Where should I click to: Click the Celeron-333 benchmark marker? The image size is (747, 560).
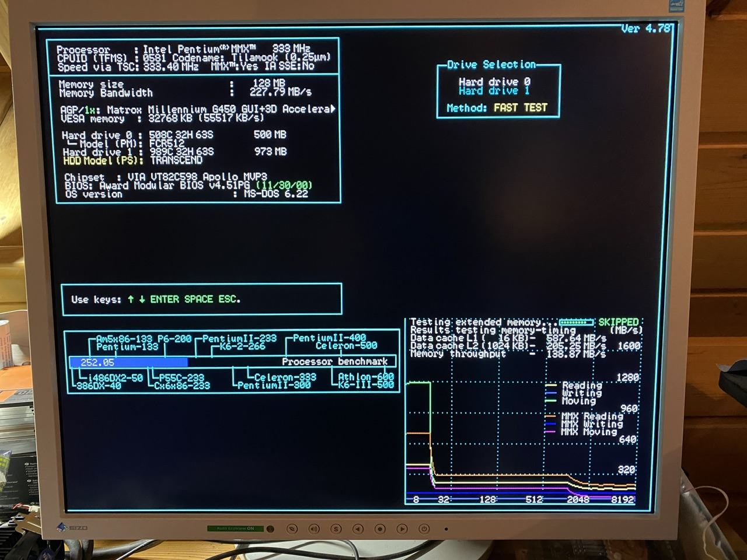click(x=285, y=377)
